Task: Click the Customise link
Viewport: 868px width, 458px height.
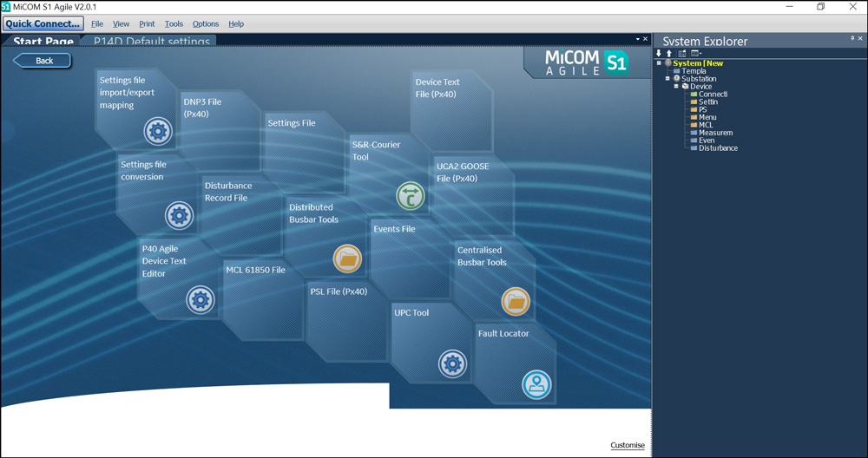Action: [x=628, y=445]
